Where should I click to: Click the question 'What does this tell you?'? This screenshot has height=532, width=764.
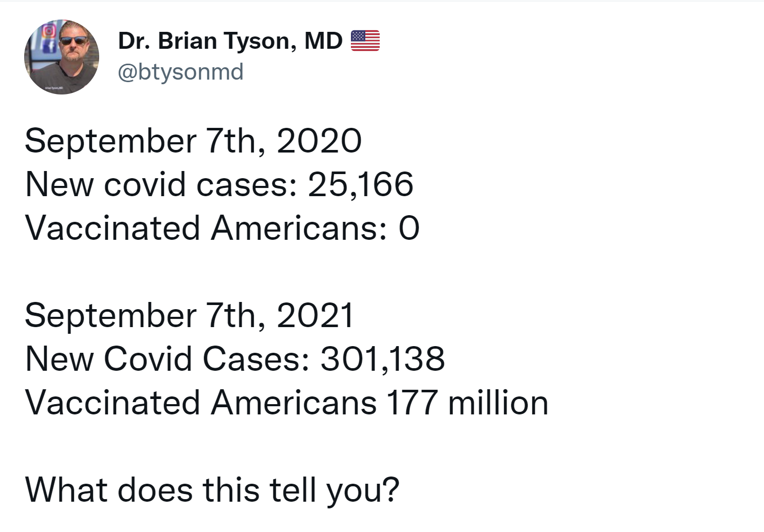[212, 490]
